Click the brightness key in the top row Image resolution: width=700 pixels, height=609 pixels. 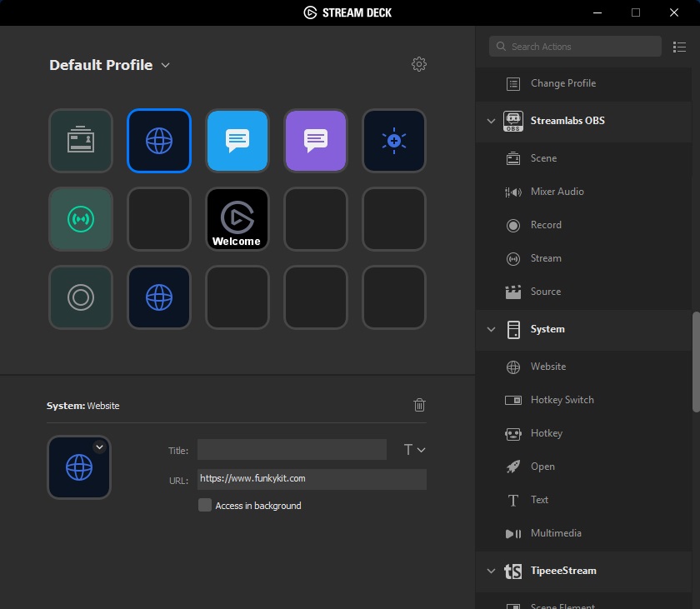click(394, 141)
